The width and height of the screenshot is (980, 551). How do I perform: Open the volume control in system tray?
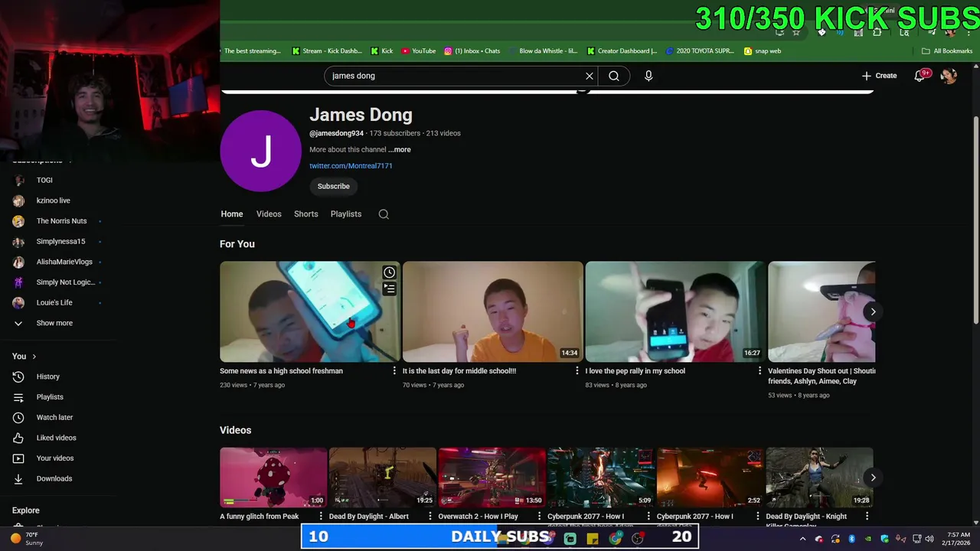[x=929, y=539]
